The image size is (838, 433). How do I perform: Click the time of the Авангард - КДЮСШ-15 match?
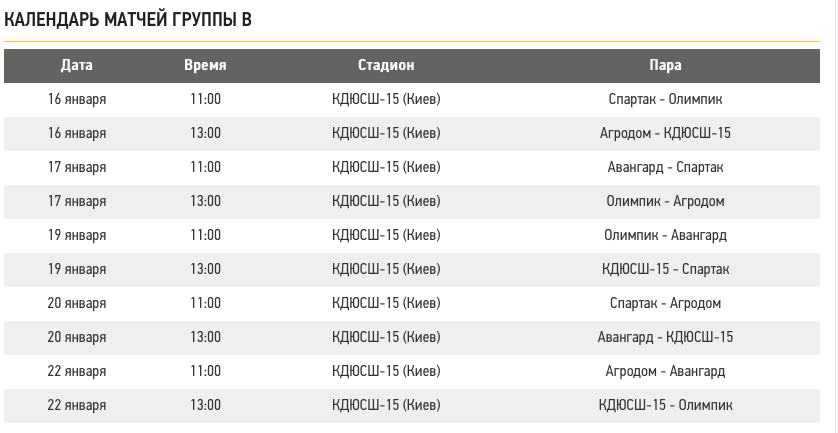[205, 337]
